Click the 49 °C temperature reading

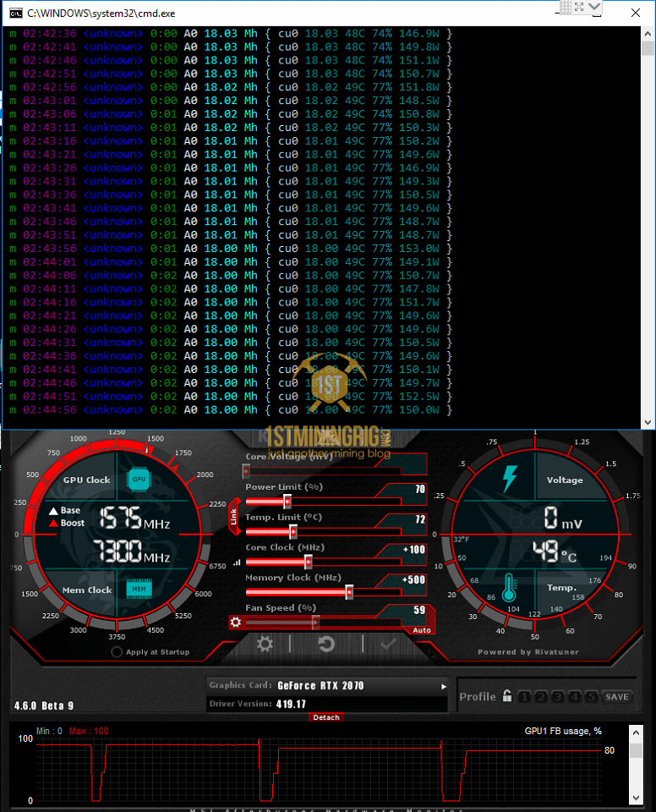[555, 552]
